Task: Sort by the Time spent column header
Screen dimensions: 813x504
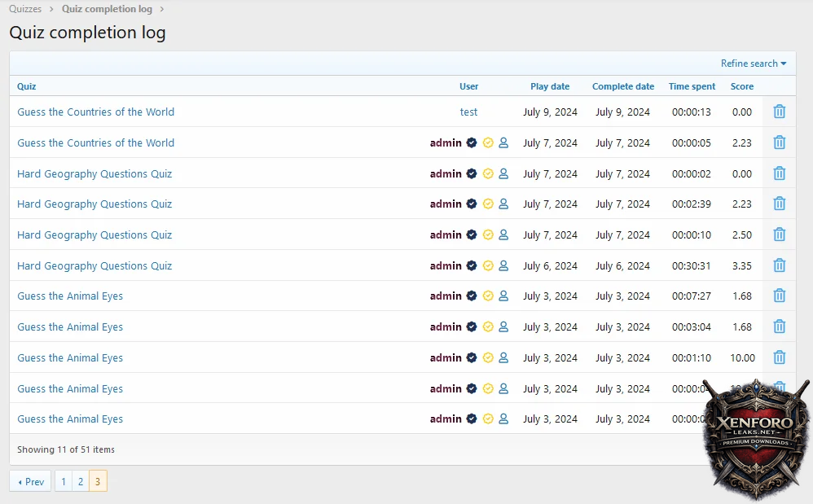Action: coord(692,86)
